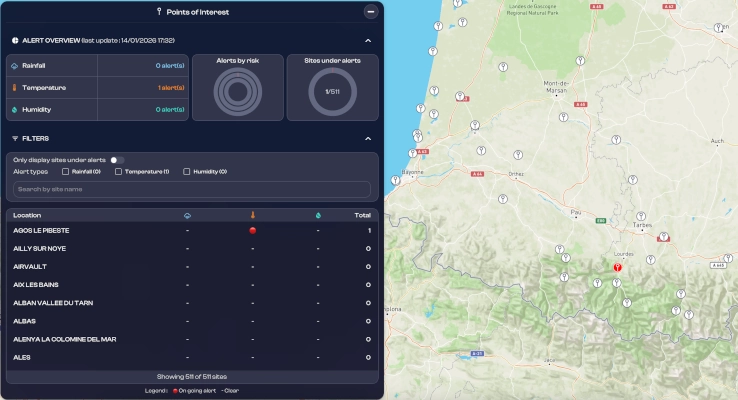Image resolution: width=738 pixels, height=400 pixels.
Task: Select the AILLY SUR NOYE row
Action: [192, 248]
